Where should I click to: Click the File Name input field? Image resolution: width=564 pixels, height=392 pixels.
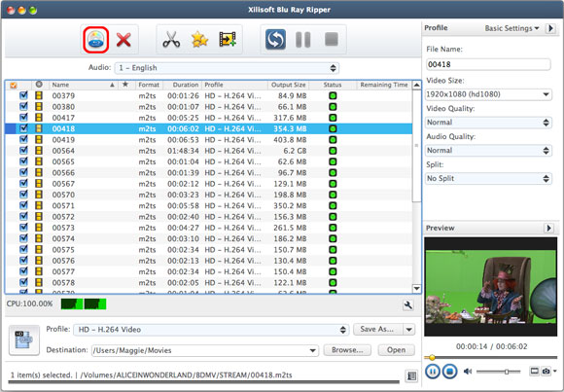488,64
